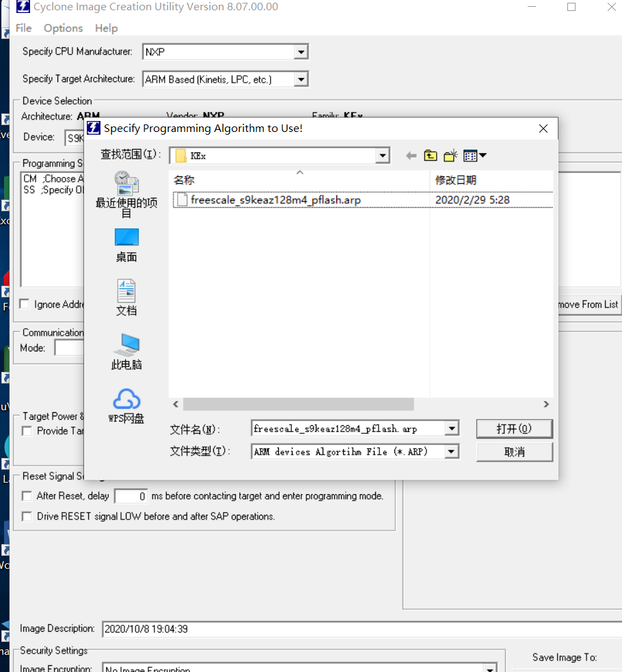Click the 文件名 filename input field
The height and width of the screenshot is (672, 622).
coord(349,428)
